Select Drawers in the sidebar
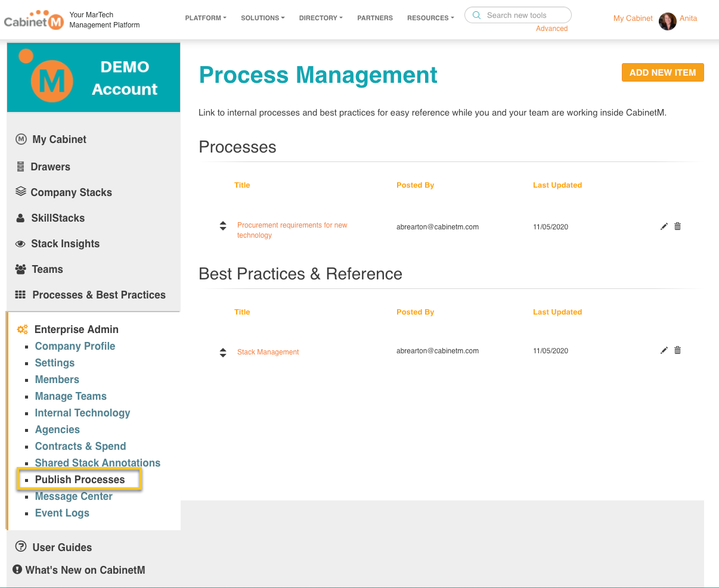719x588 pixels. tap(51, 167)
